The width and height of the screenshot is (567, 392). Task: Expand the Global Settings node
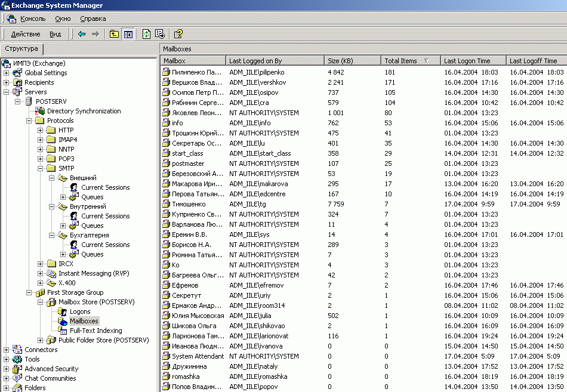tap(6, 73)
